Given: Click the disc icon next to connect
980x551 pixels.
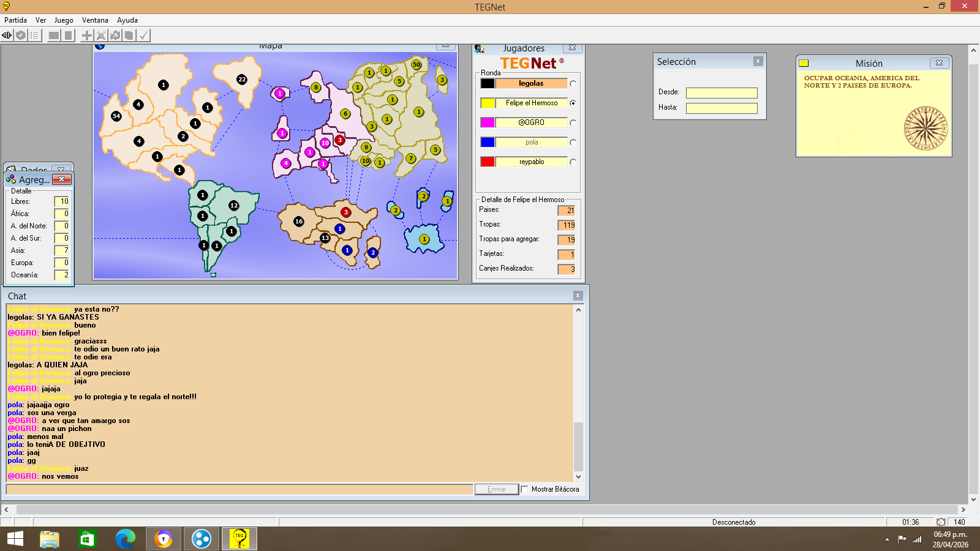Looking at the screenshot, I should tap(21, 36).
